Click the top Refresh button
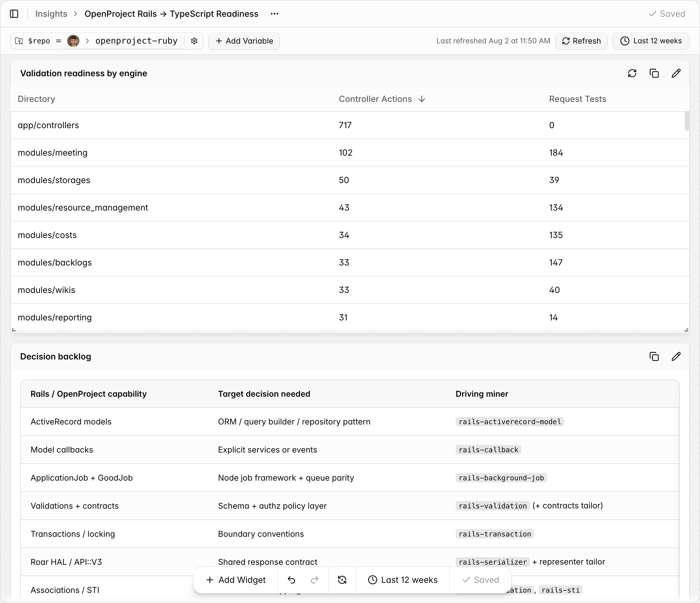The height and width of the screenshot is (603, 700). pyautogui.click(x=581, y=41)
